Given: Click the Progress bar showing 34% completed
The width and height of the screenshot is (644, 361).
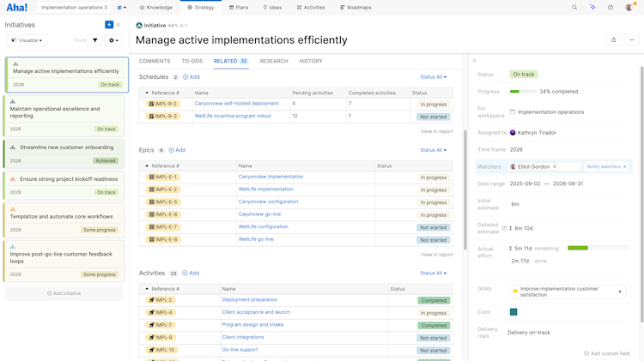Looking at the screenshot, I should click(x=523, y=92).
